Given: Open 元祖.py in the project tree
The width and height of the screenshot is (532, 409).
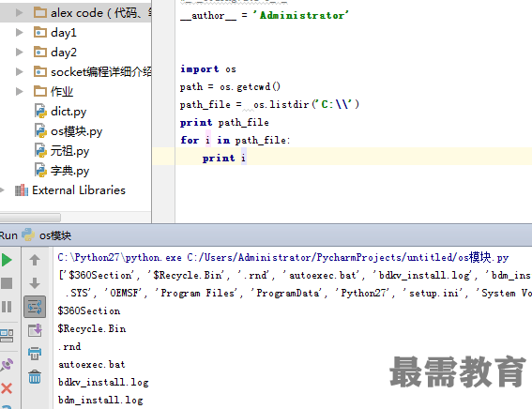Looking at the screenshot, I should click(62, 151).
